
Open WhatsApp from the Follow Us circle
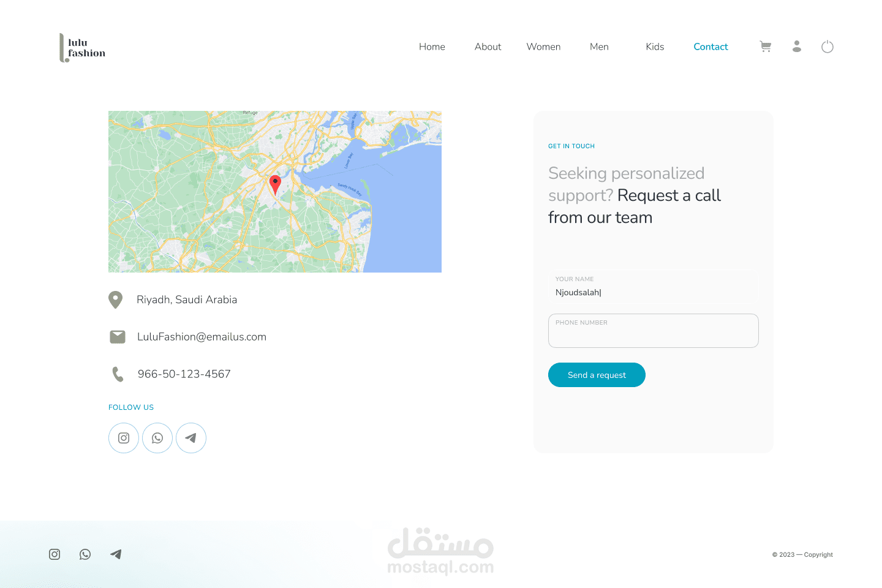tap(157, 438)
